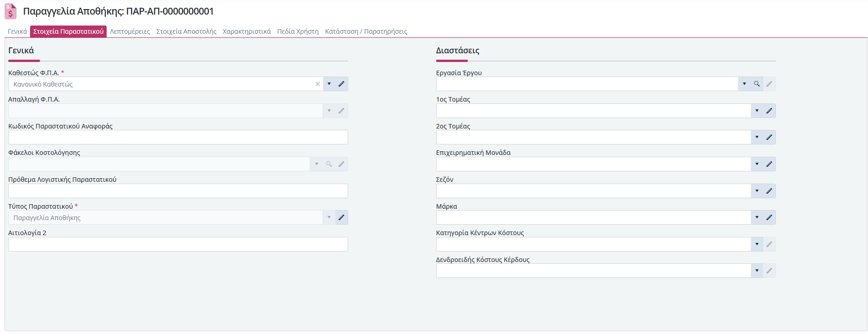The height and width of the screenshot is (334, 868).
Task: Go to the Στοιχεία Αποστολής tab
Action: click(186, 31)
